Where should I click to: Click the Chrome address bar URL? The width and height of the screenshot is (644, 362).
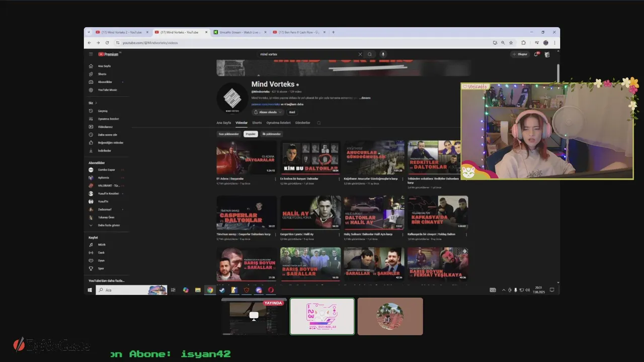click(150, 43)
